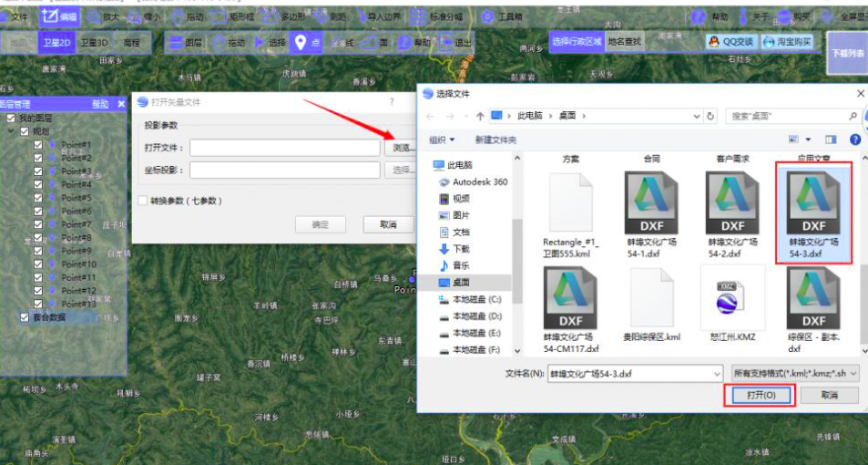Click the navigation tree scrollbar
This screenshot has height=465, width=868.
(x=517, y=261)
